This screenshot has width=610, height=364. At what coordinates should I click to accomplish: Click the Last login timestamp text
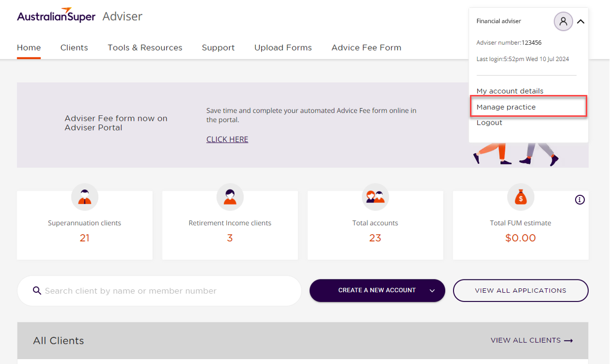(x=523, y=59)
